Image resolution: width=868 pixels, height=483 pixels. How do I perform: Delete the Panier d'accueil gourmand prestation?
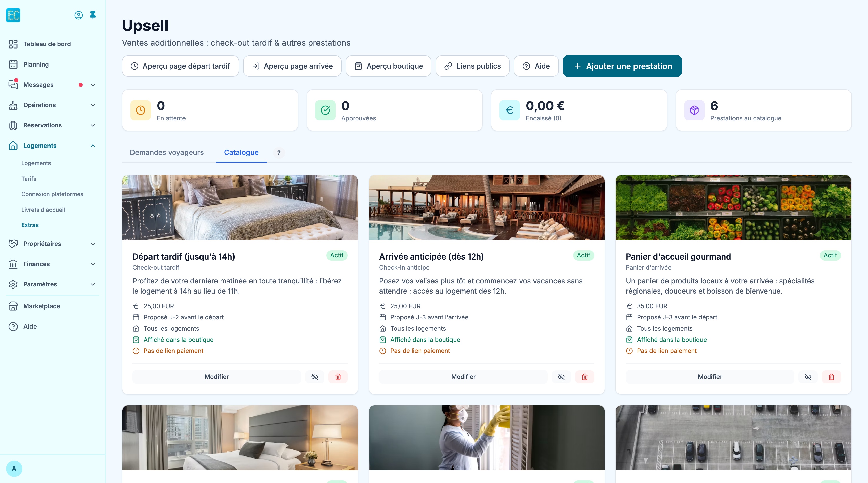(831, 377)
